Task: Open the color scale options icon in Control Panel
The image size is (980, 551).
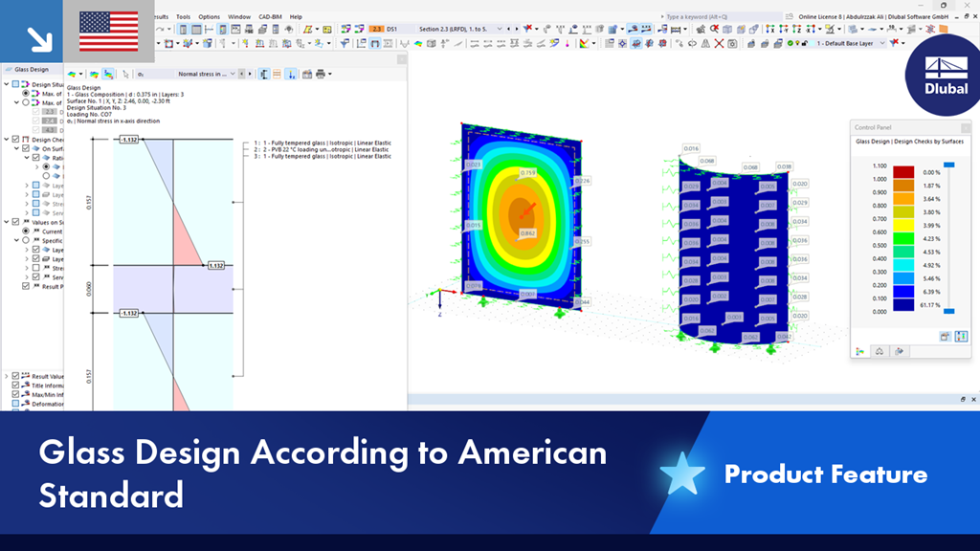Action: point(961,339)
